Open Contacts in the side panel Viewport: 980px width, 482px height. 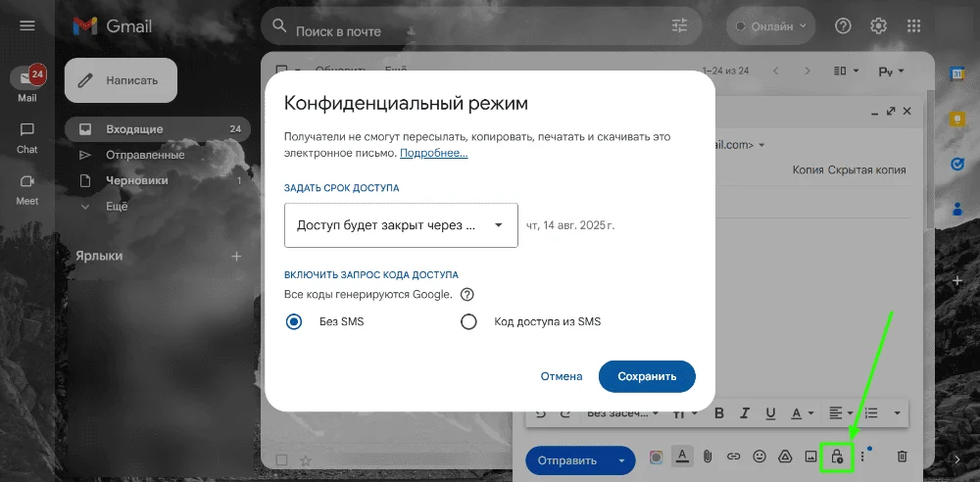point(956,208)
